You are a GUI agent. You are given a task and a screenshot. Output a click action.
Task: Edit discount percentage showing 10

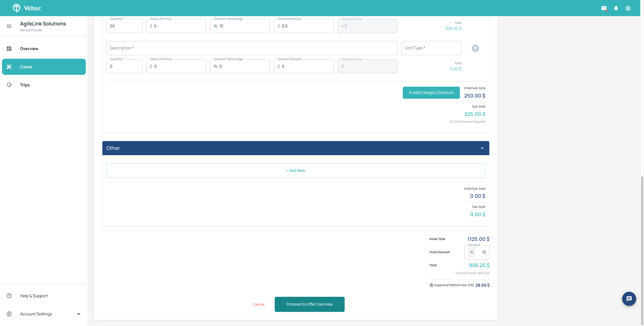click(x=240, y=26)
